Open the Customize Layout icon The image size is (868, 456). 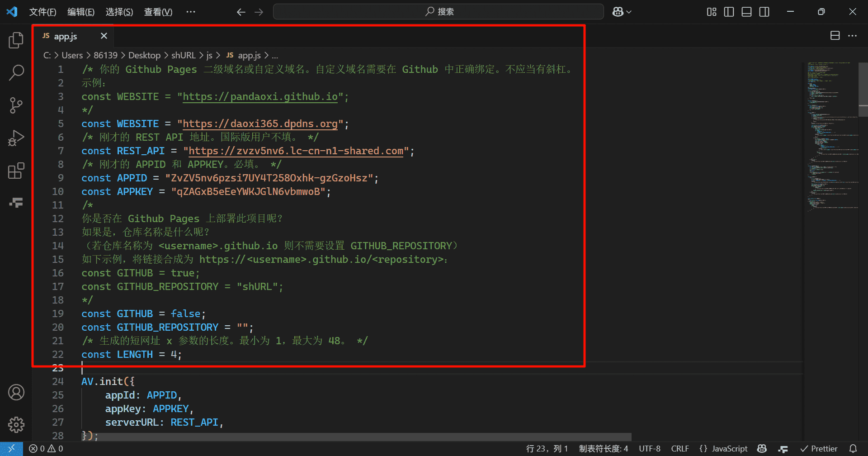[712, 12]
